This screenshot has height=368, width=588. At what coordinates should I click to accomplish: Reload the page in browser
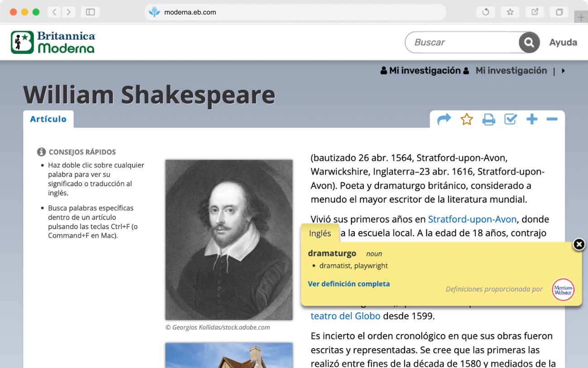coord(486,12)
